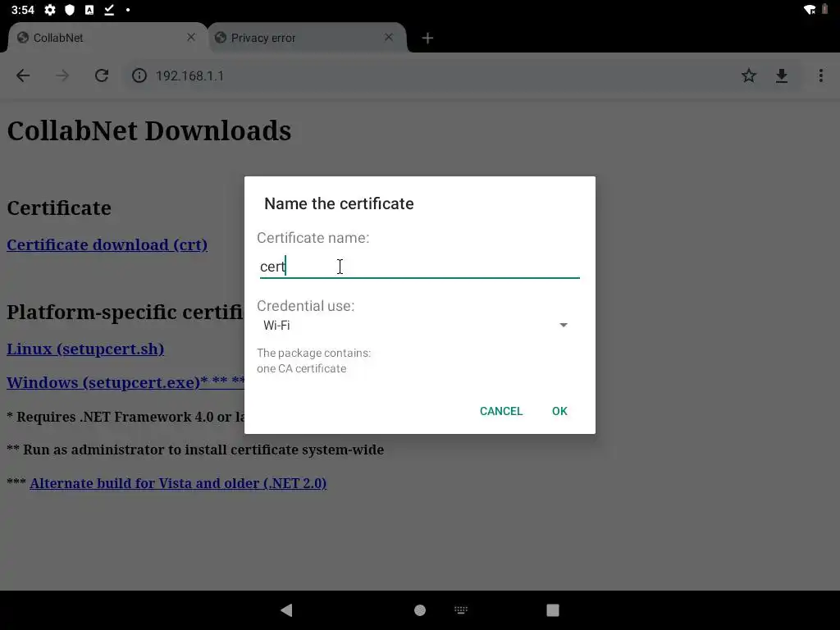View site information icon in address bar

[x=139, y=75]
